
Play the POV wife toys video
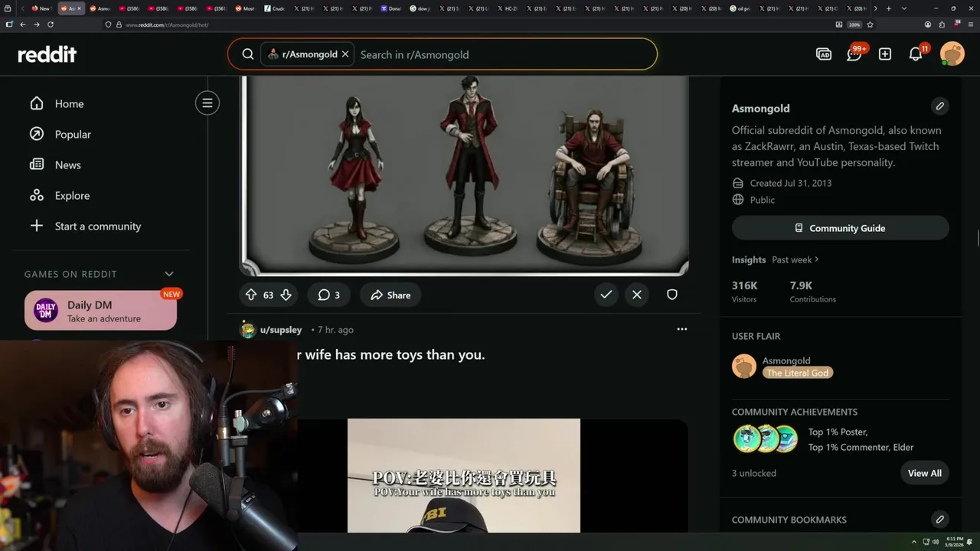pyautogui.click(x=464, y=475)
